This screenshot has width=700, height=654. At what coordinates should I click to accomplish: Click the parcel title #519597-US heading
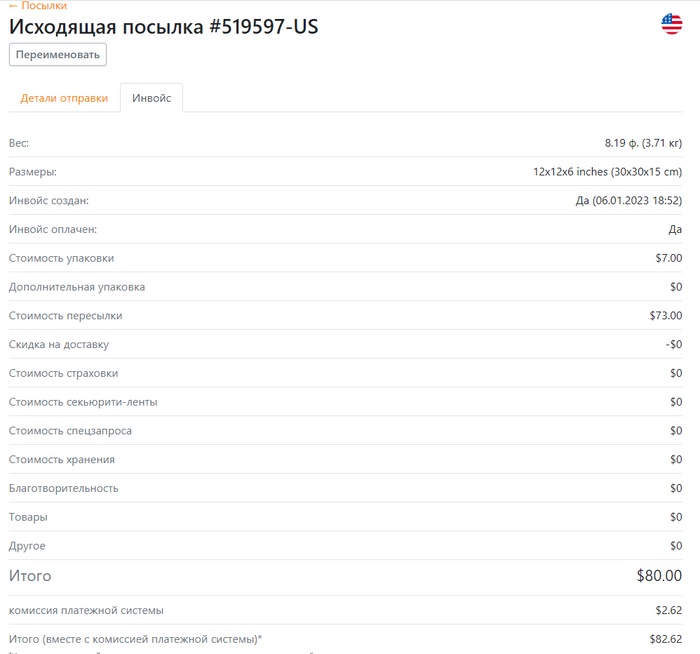click(x=164, y=27)
